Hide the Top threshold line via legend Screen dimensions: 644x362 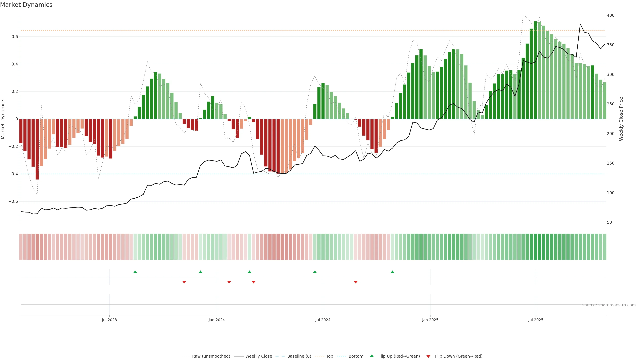coord(330,356)
